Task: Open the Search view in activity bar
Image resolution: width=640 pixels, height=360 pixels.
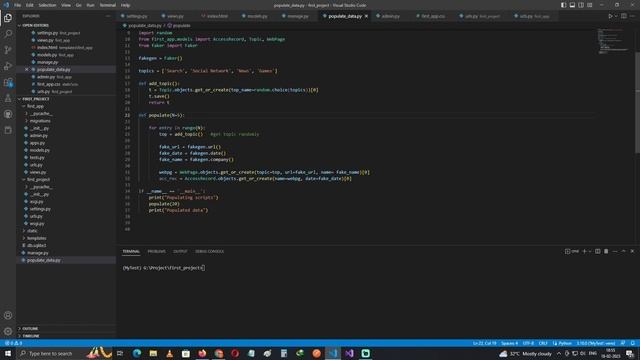Action: [8, 34]
